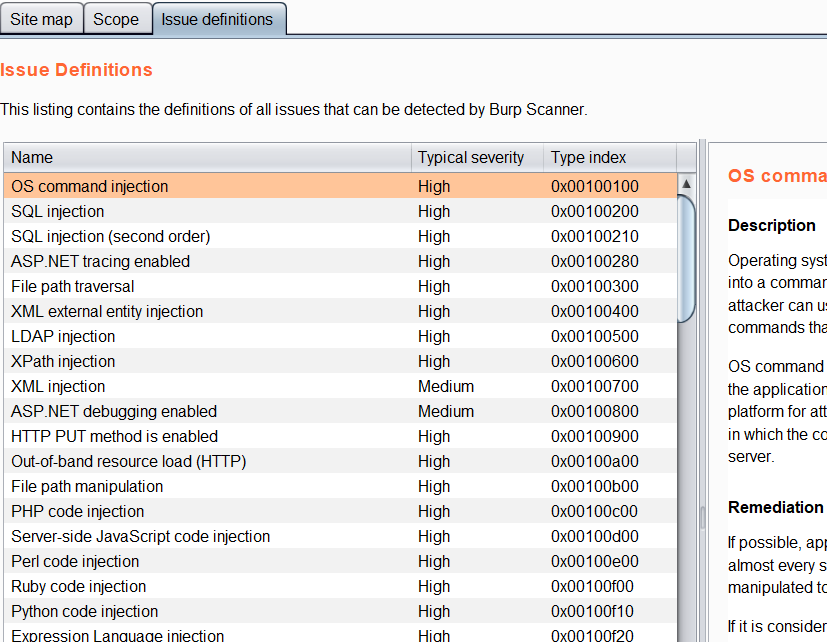This screenshot has height=642, width=827.
Task: Open the Scope tab
Action: 116,19
